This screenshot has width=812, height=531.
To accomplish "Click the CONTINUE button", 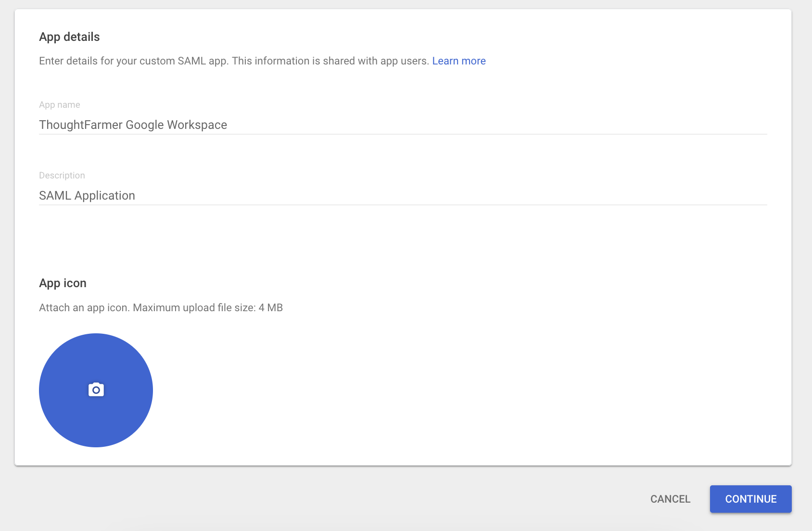I will (751, 499).
